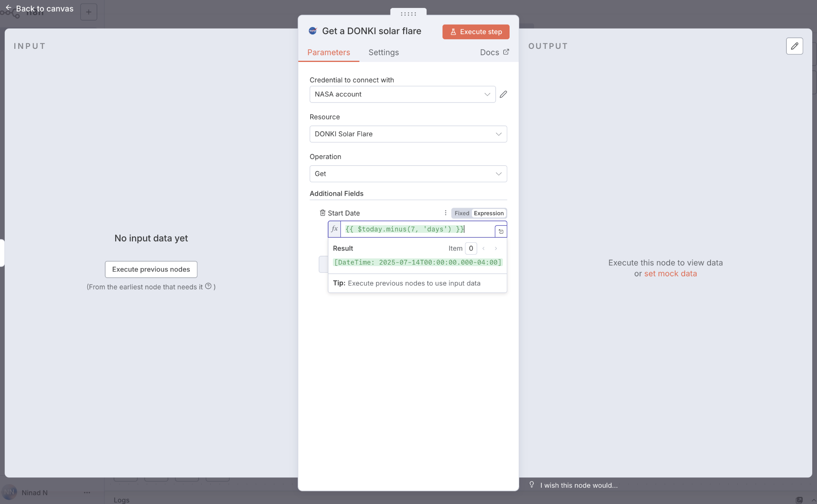The height and width of the screenshot is (504, 817).
Task: Select the Parameters tab
Action: coord(328,52)
